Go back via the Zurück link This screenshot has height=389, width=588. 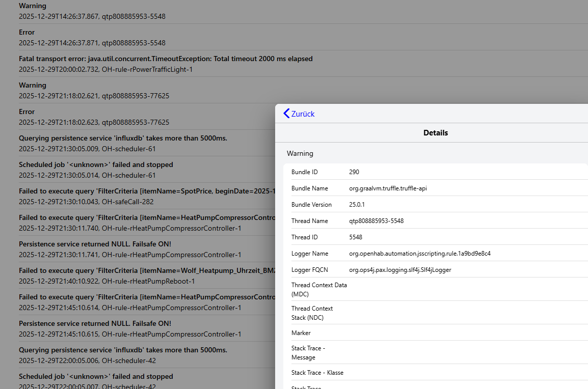coord(303,114)
